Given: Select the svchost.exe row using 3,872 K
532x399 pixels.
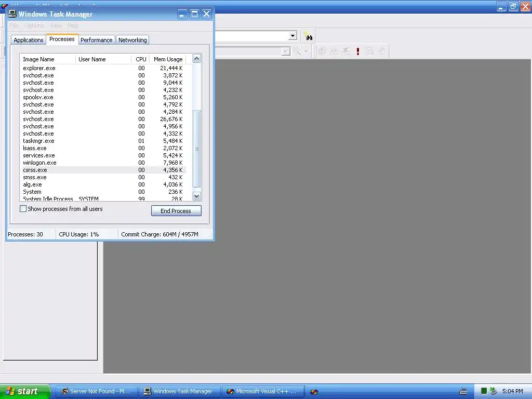Looking at the screenshot, I should (x=103, y=75).
